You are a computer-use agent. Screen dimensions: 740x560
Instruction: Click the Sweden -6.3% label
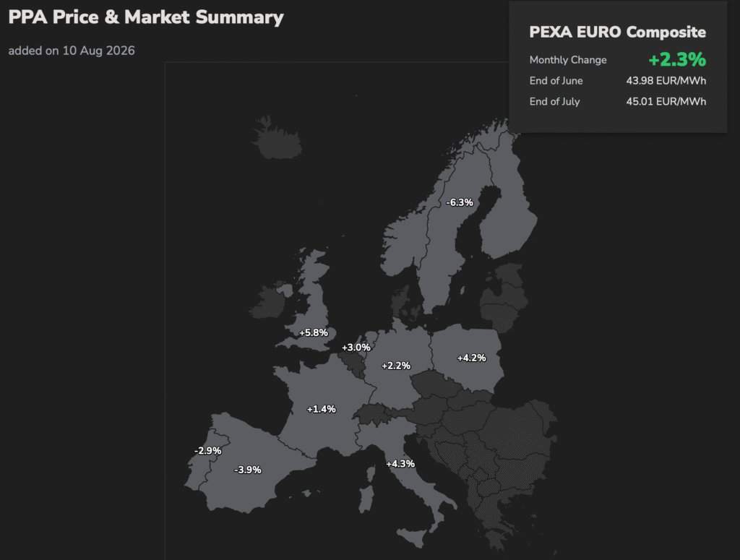pos(459,202)
